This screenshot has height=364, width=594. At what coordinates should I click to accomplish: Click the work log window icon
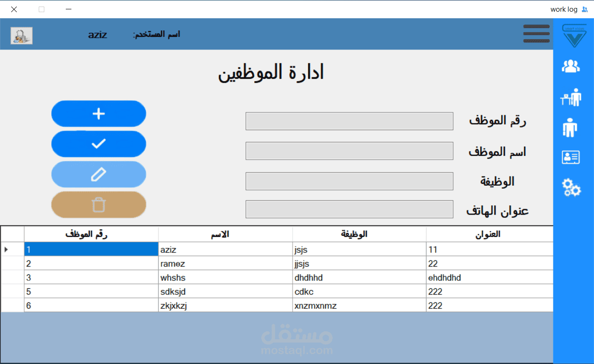(585, 9)
